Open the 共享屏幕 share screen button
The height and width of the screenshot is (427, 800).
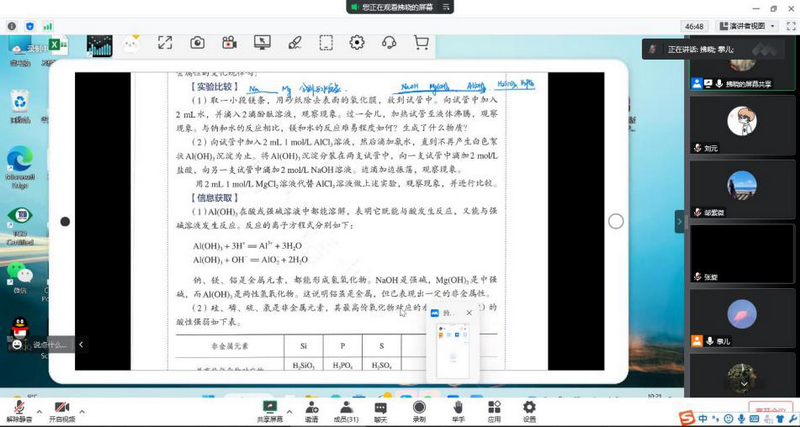click(269, 409)
